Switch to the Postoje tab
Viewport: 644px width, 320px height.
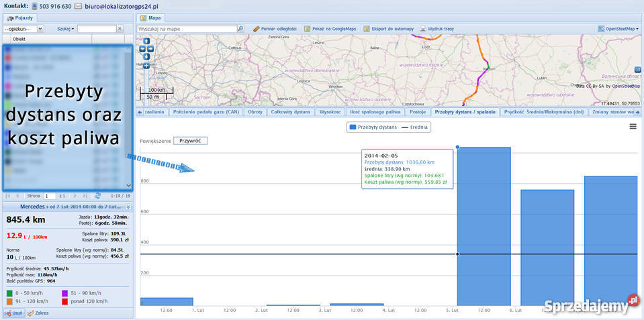click(418, 111)
